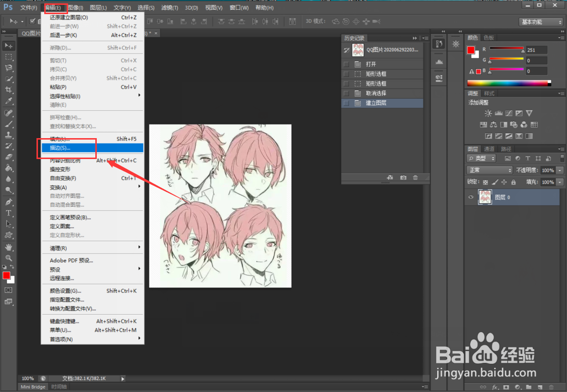Toggle visibility of 图层 0 layer
Viewport: 567px width, 392px height.
(471, 197)
